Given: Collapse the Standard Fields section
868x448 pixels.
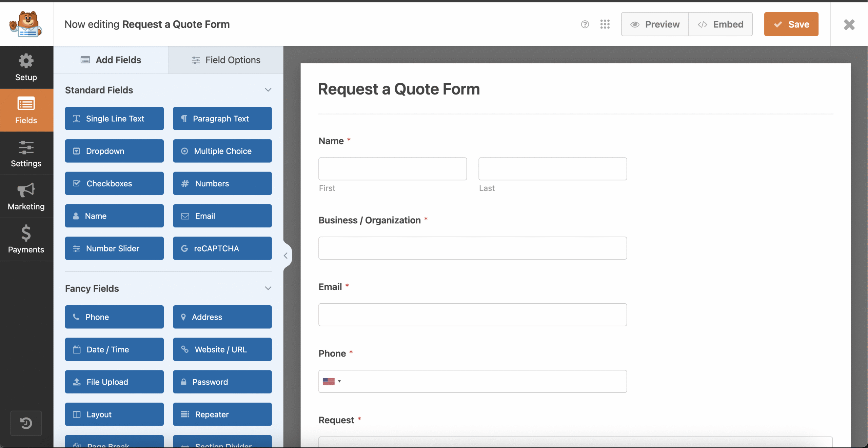Looking at the screenshot, I should coord(268,90).
